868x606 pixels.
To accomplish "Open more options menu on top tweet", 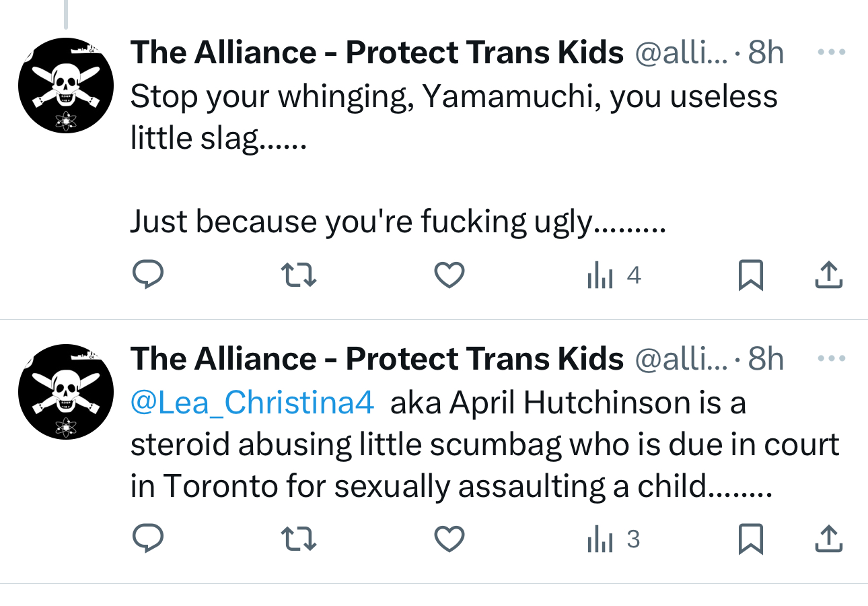I will pyautogui.click(x=831, y=52).
